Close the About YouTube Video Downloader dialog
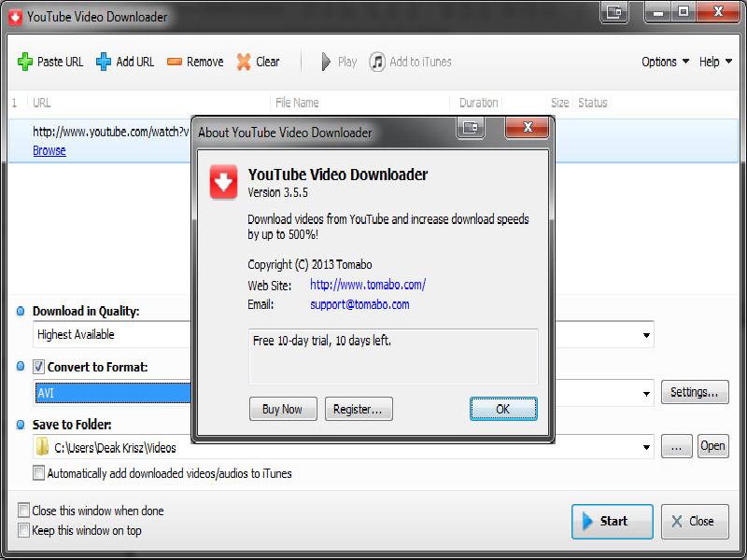 (x=528, y=128)
